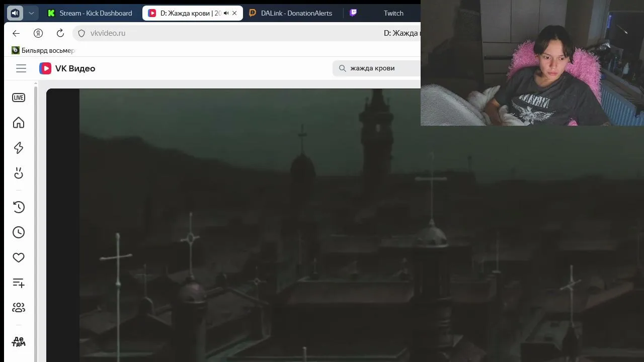Click the vkvideo.ru address bar
This screenshot has height=362, width=644.
click(x=247, y=33)
